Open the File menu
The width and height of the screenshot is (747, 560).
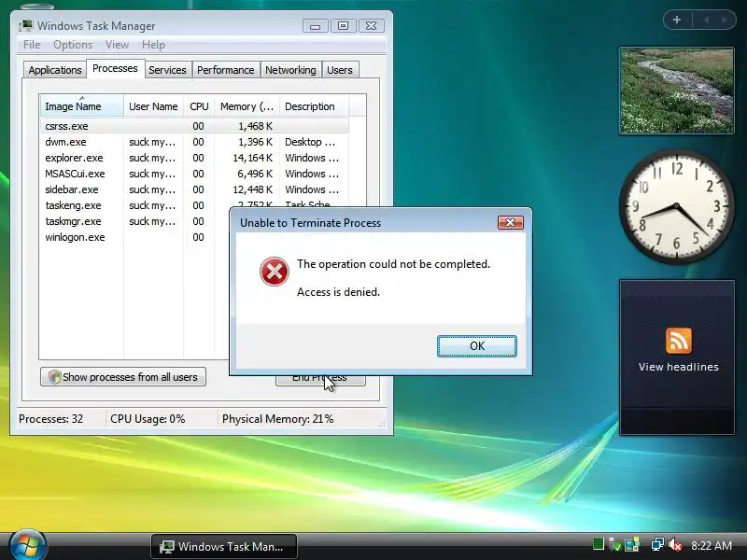(32, 45)
